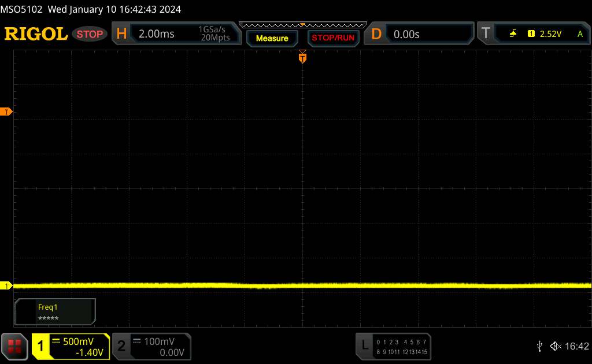Open the red function navigation icon
The width and height of the screenshot is (592, 364).
pyautogui.click(x=14, y=346)
